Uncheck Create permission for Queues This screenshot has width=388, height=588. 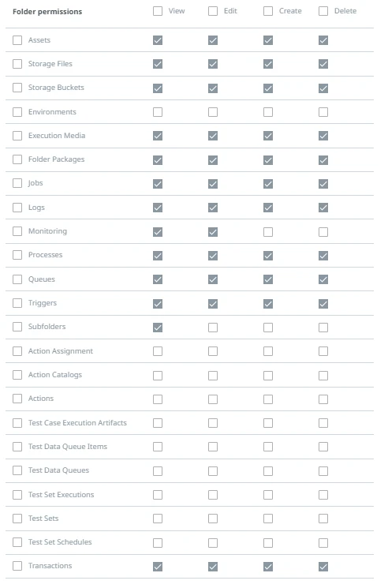pyautogui.click(x=268, y=279)
